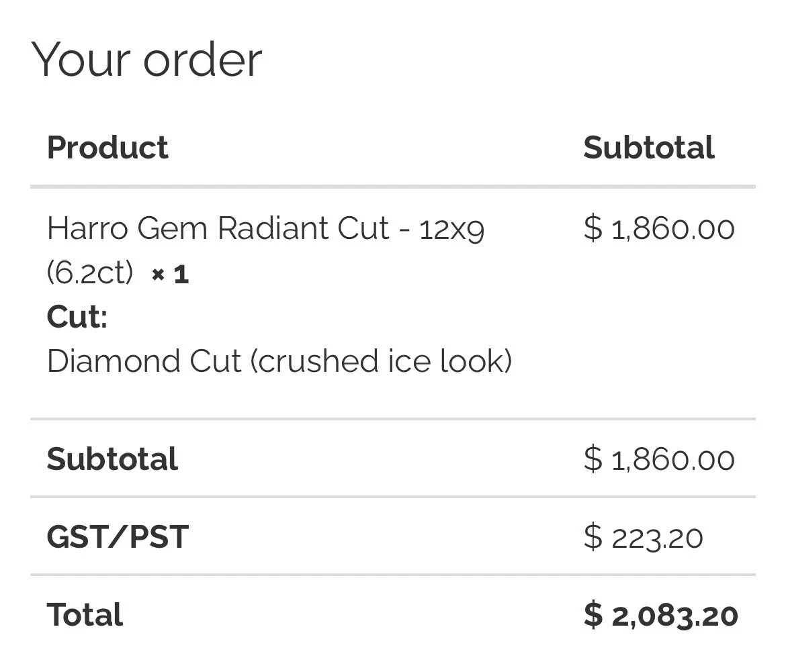Click the "Your order" heading

[x=146, y=60]
